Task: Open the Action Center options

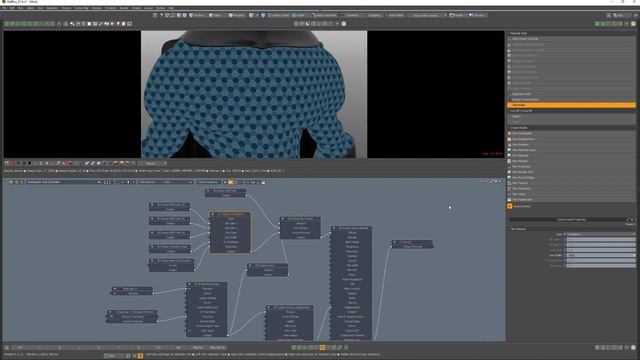Action: tap(279, 15)
